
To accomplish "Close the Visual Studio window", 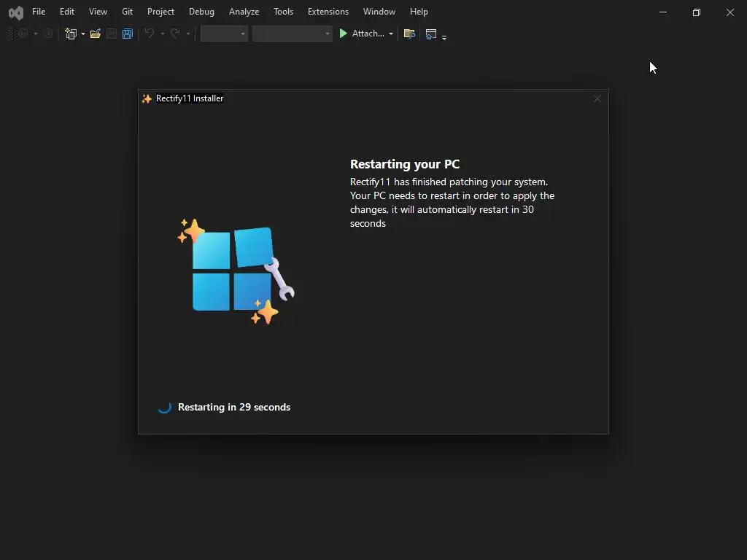I will [x=729, y=12].
